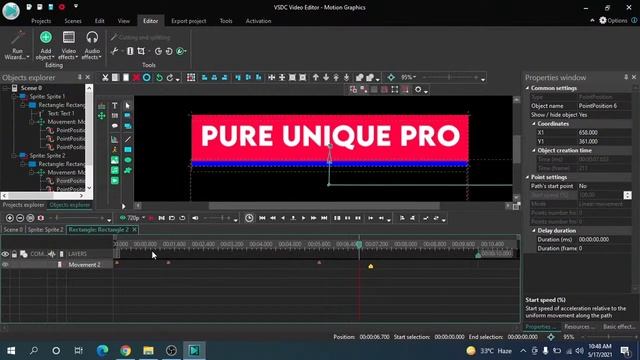Toggle the lock icon in timeline header

coord(14,254)
